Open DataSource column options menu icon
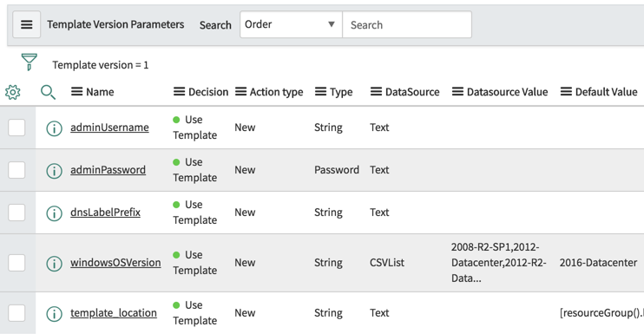Image resolution: width=644 pixels, height=334 pixels. 376,91
